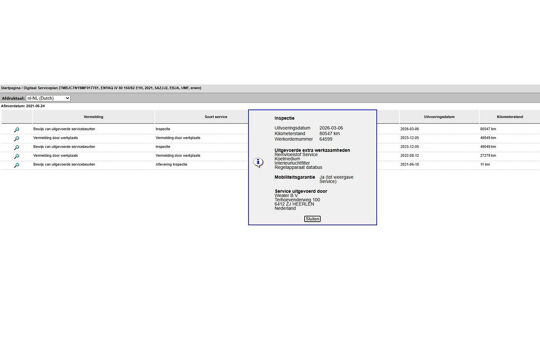
Task: Click the 11 km mileage cell
Action: [x=485, y=165]
